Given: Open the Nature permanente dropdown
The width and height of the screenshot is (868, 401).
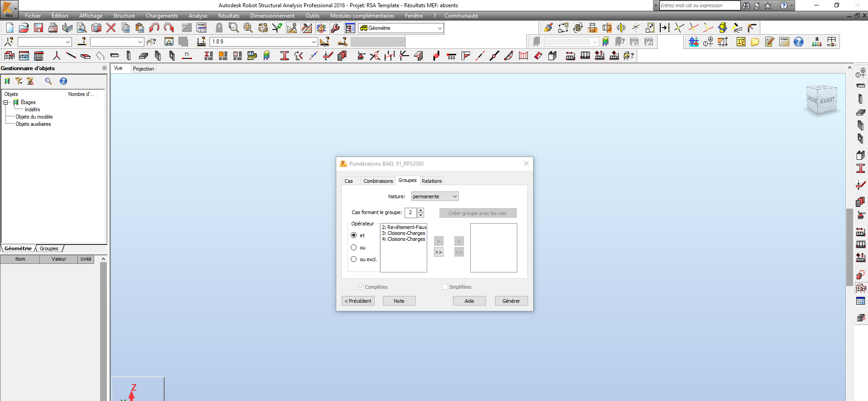Looking at the screenshot, I should (x=435, y=196).
